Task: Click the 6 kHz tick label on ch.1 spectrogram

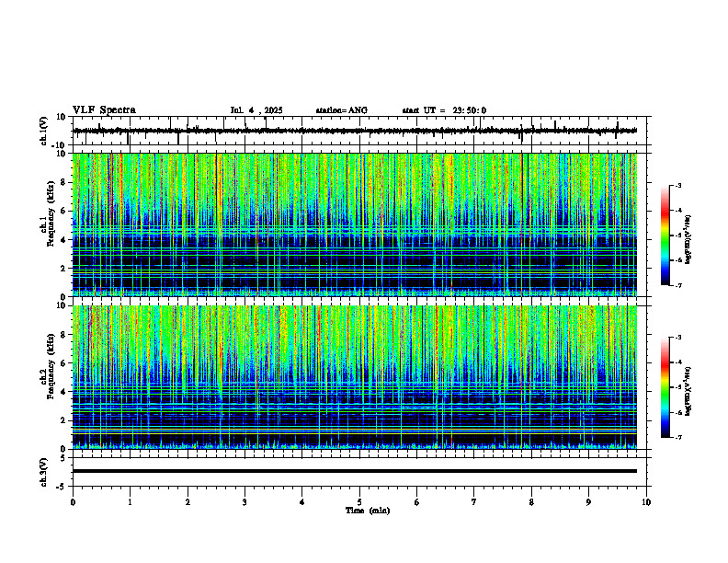Action: [64, 211]
